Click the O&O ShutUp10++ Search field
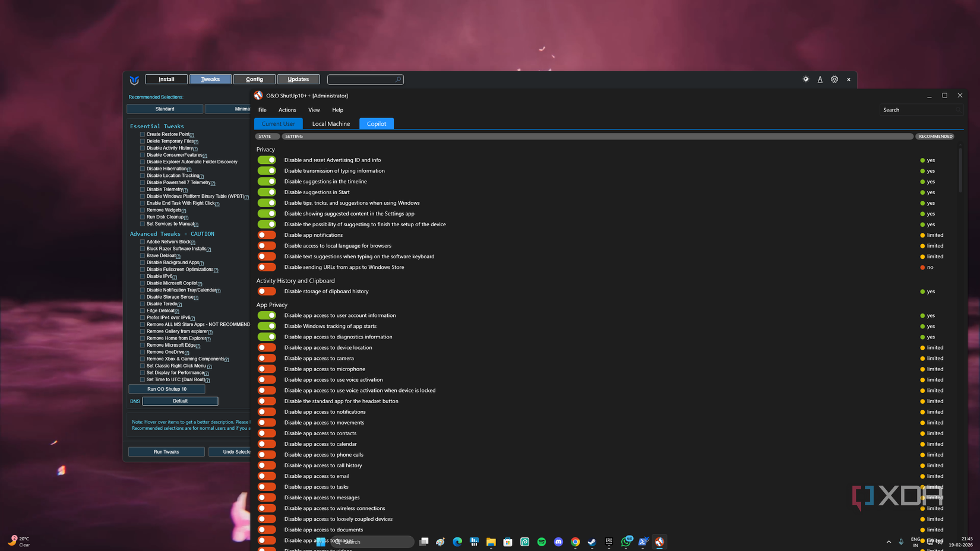Image resolution: width=980 pixels, height=551 pixels. (921, 110)
